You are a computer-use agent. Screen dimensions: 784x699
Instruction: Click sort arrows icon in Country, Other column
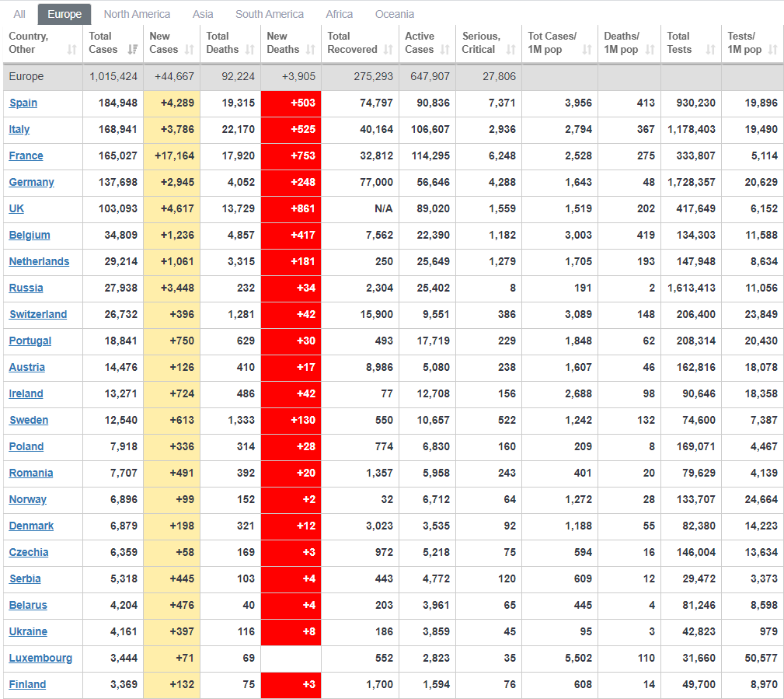(71, 50)
